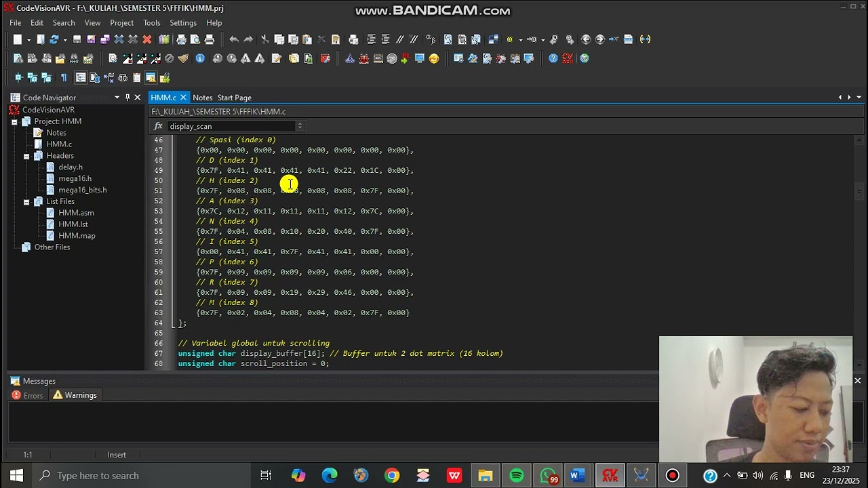Select HMM.asm under List Files
Image resolution: width=868 pixels, height=488 pixels.
point(76,213)
